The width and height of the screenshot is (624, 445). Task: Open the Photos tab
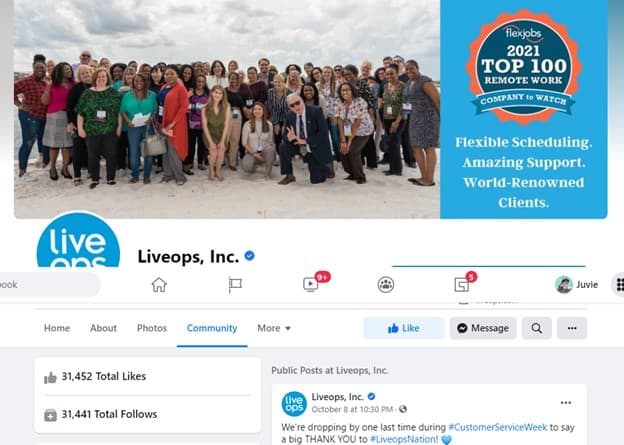click(x=152, y=328)
